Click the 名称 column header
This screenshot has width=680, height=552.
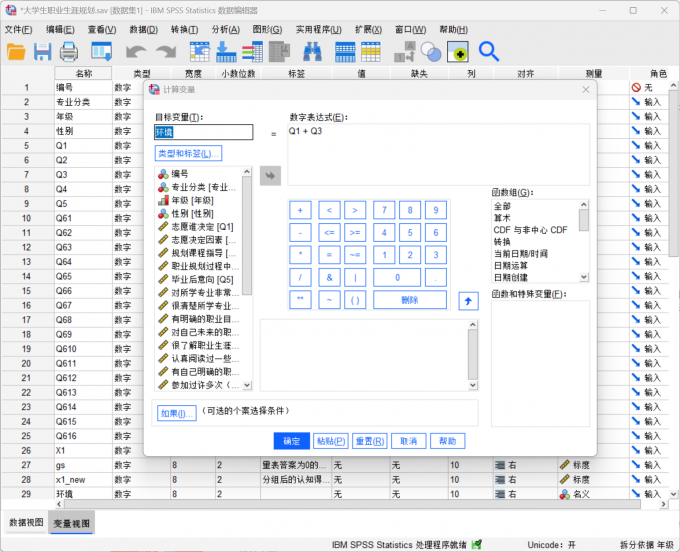coord(83,73)
